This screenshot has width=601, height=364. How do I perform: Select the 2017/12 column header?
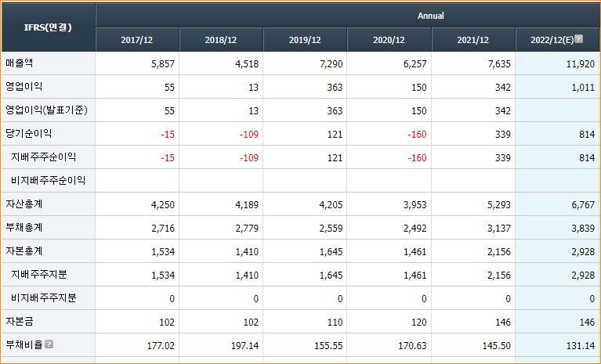click(x=137, y=40)
